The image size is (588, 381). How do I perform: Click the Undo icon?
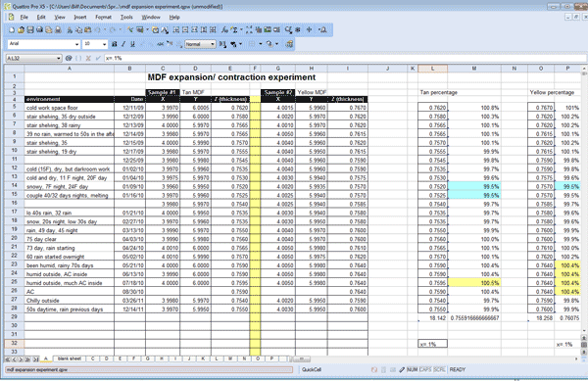[x=97, y=30]
